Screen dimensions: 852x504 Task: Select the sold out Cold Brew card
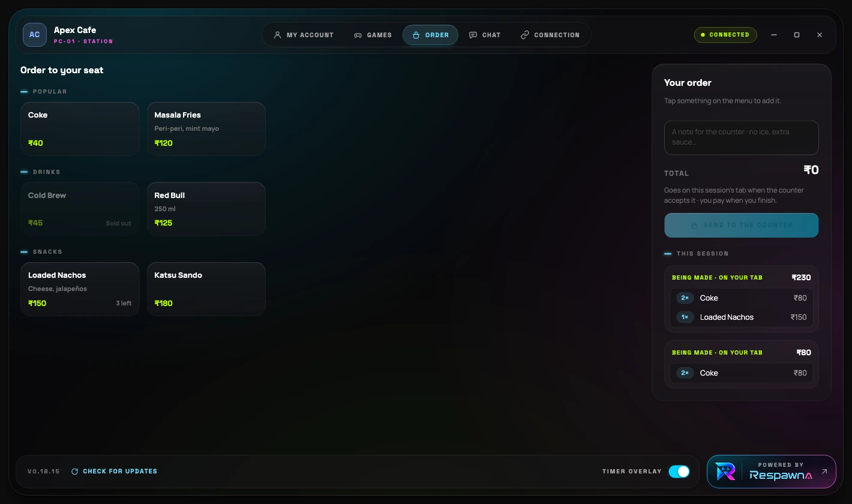coord(80,209)
